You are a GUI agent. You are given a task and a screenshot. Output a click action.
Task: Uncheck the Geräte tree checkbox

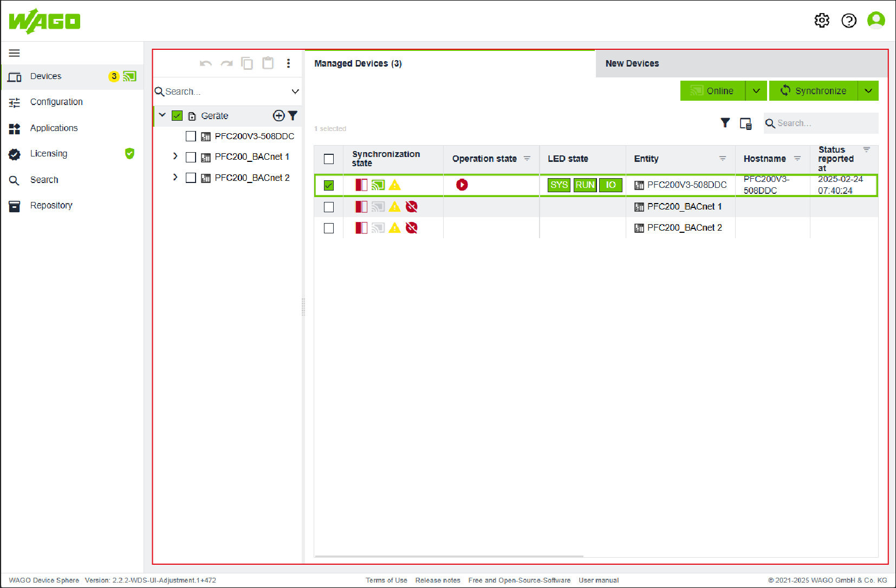click(177, 115)
